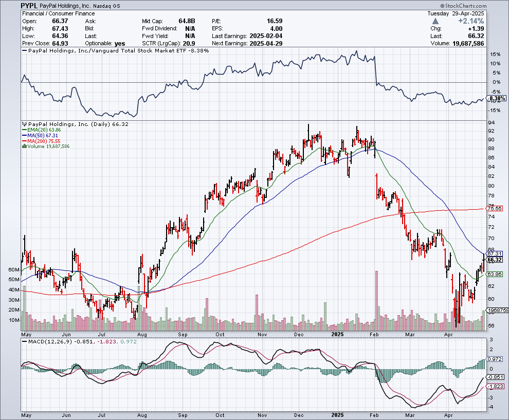Screen dimensions: 509x420
Task: Click the Next Earnings date 2025-04-29
Action: point(266,44)
